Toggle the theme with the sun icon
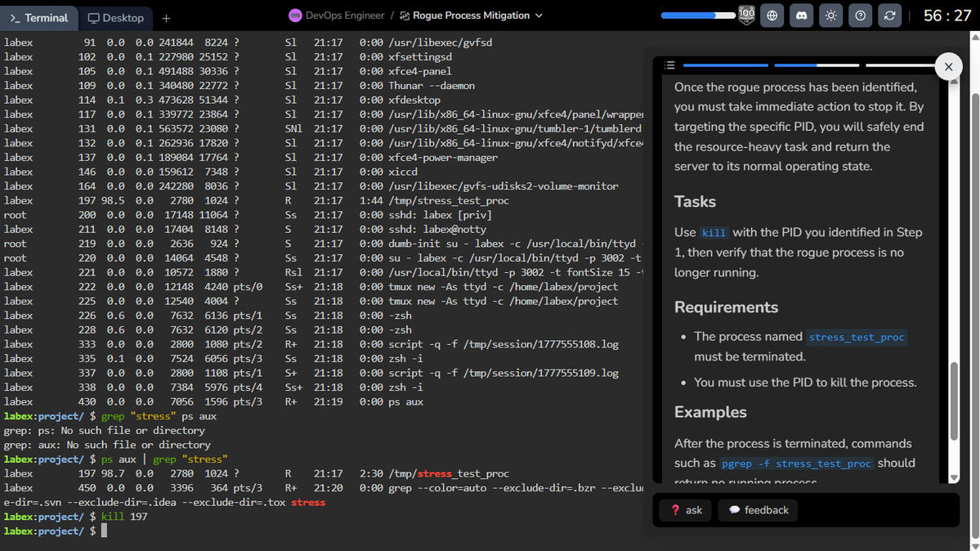The height and width of the screenshot is (551, 980). [831, 16]
